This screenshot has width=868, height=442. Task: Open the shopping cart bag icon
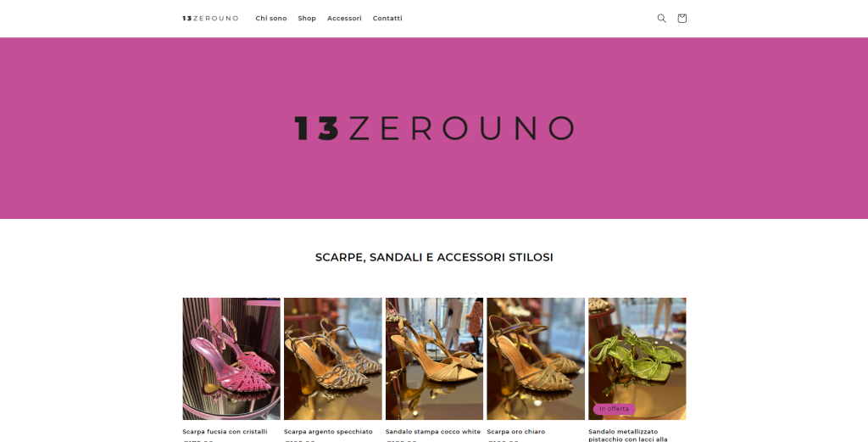point(682,19)
